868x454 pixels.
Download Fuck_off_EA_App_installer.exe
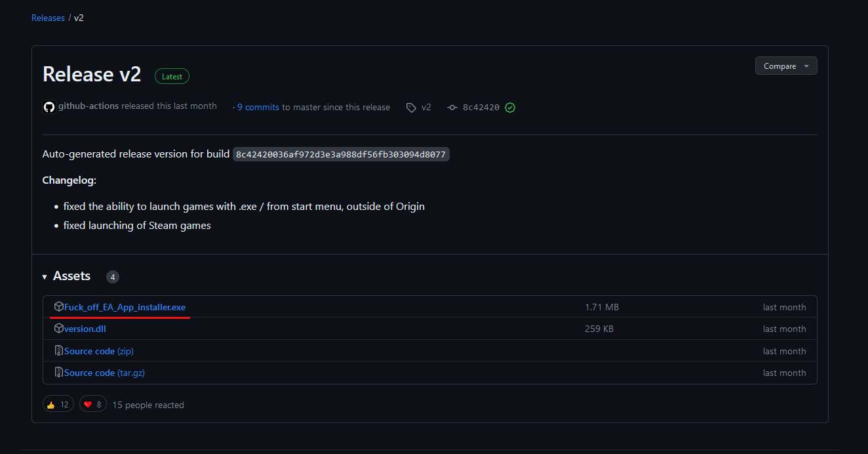tap(125, 307)
